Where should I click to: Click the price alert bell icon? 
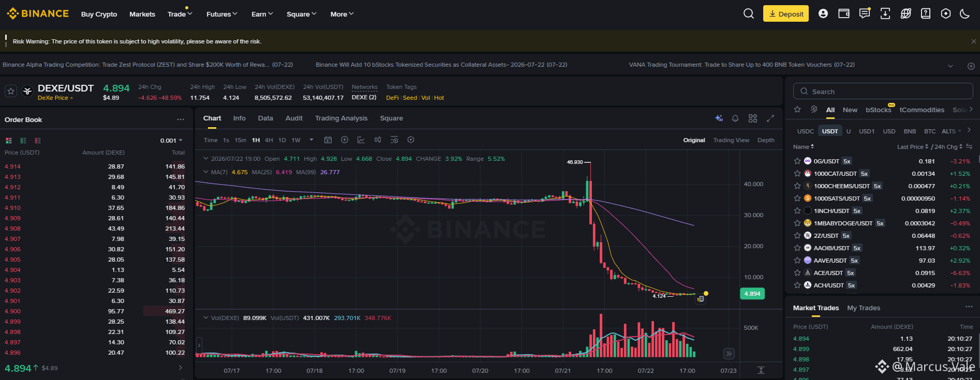click(735, 118)
